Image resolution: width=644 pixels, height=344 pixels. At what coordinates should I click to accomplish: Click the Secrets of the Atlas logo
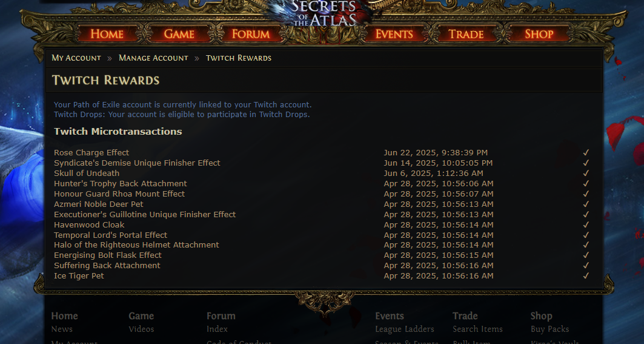click(324, 12)
